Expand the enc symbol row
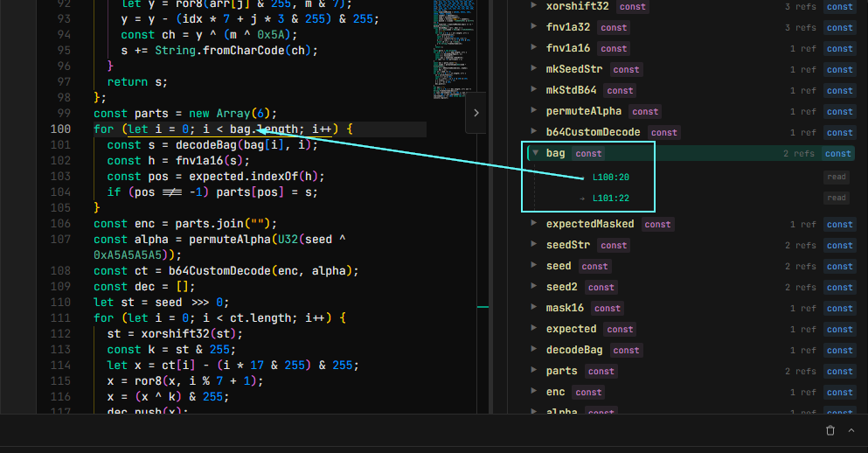Image resolution: width=868 pixels, height=453 pixels. 533,392
